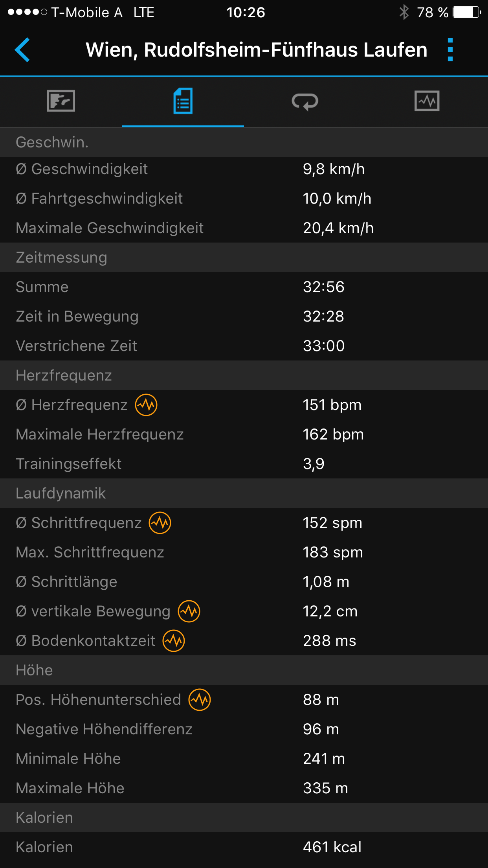Select the statistics details tab
The height and width of the screenshot is (868, 488).
click(183, 101)
